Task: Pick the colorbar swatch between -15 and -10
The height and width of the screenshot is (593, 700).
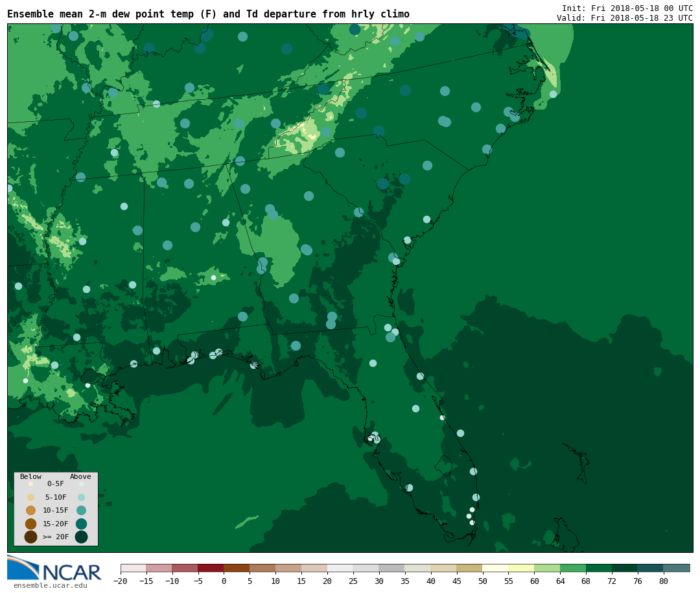Action: point(159,568)
